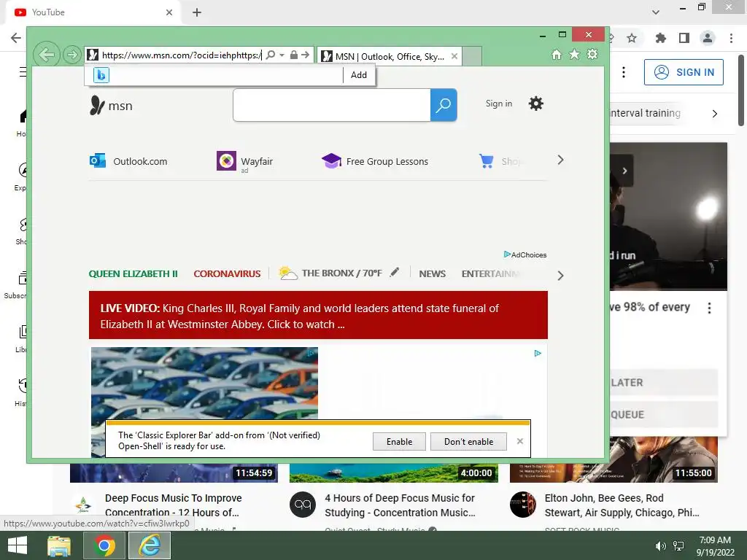747x560 pixels.
Task: Open the Outlook.com shortcut
Action: 128,161
